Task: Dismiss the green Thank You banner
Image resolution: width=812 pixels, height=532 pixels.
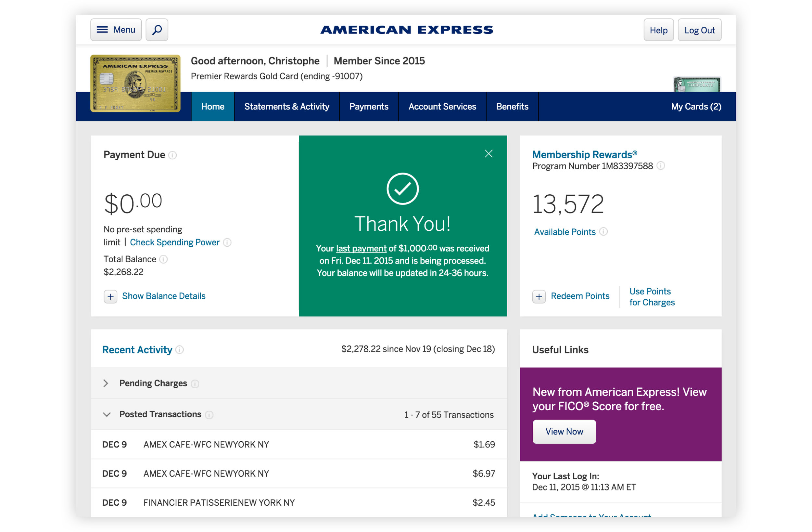Action: pyautogui.click(x=489, y=154)
